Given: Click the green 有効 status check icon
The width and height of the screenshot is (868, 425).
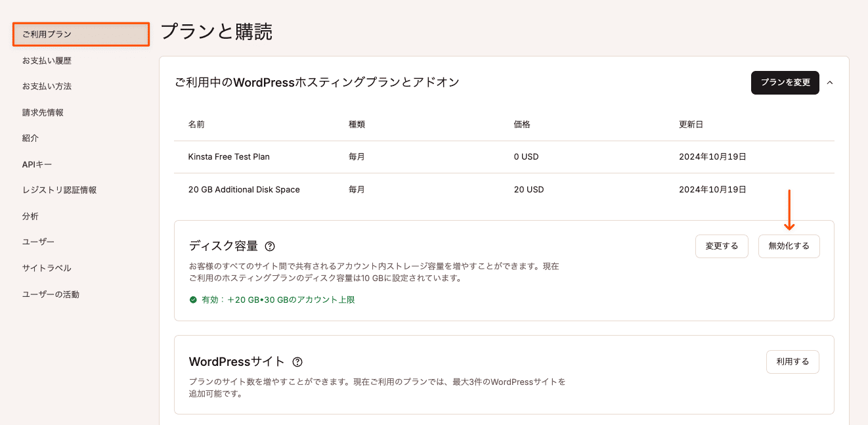Looking at the screenshot, I should pos(193,300).
